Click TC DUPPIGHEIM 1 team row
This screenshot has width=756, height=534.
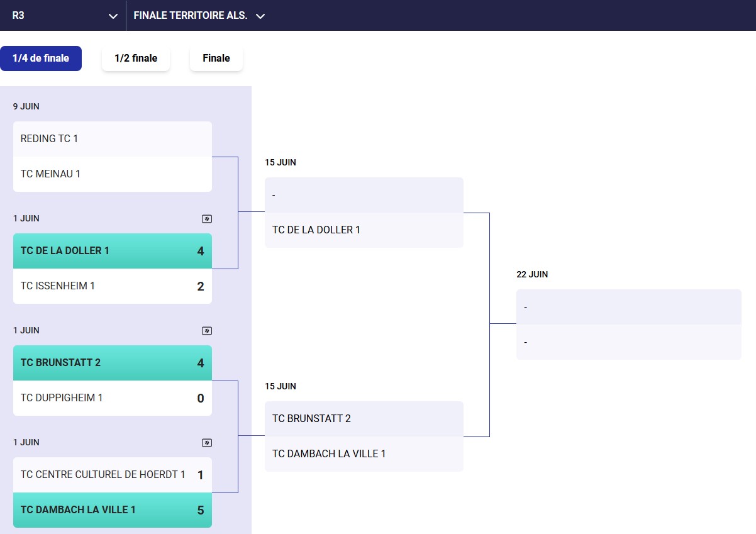coord(113,398)
